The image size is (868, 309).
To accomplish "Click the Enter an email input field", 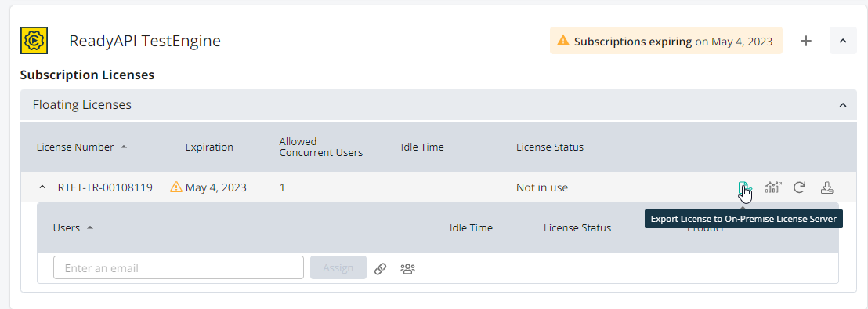I will pos(179,267).
